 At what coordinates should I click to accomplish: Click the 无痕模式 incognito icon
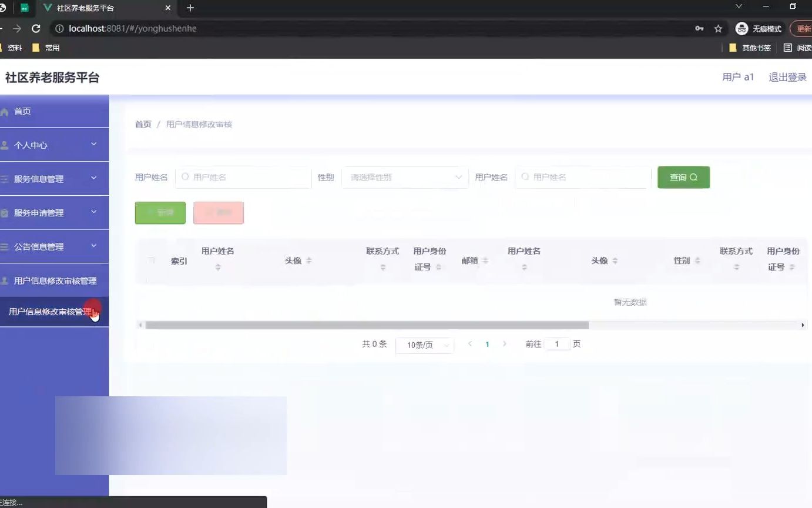(742, 28)
